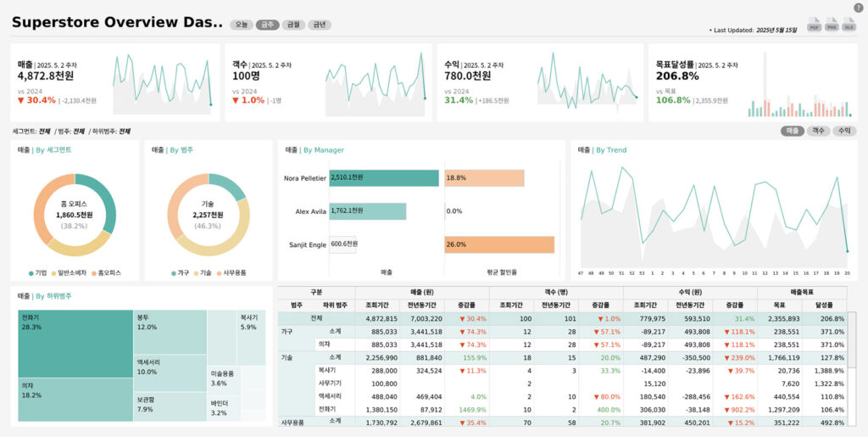Switch chart metric to 수익

pyautogui.click(x=844, y=131)
